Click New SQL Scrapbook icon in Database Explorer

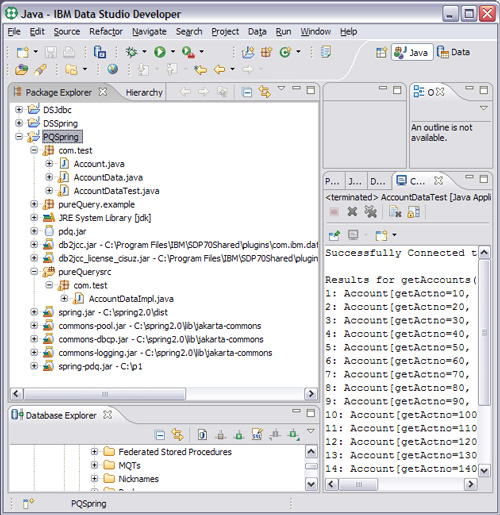(x=202, y=435)
